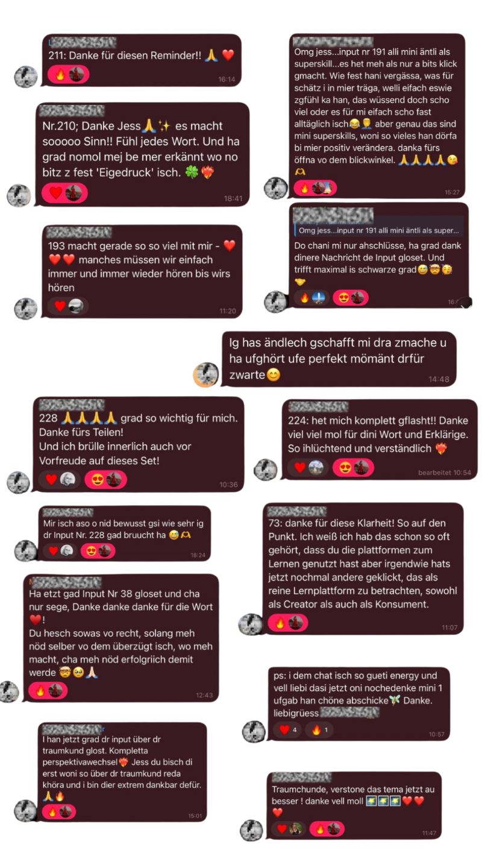Screen dimensions: 488x868
Task: Tap the heart-eyes reaction under 'Do chani mi nur ahschlüsse'
Action: pyautogui.click(x=350, y=298)
